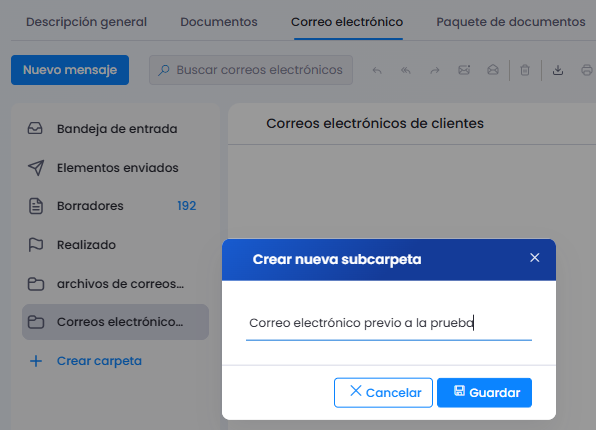Click the trash delete icon
The image size is (596, 430).
coord(525,70)
